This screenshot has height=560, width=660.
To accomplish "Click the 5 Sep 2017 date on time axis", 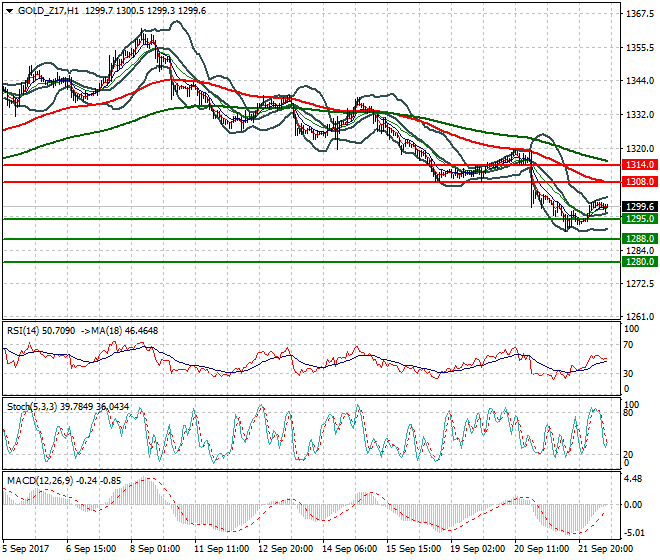I will click(x=28, y=549).
